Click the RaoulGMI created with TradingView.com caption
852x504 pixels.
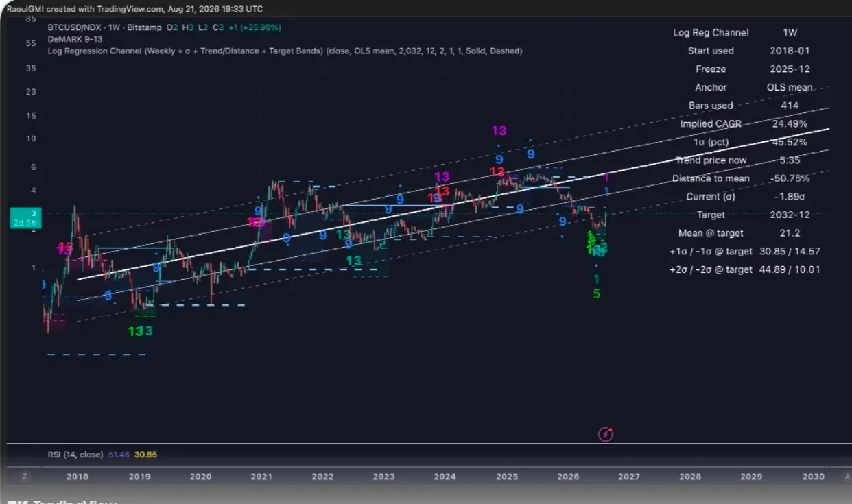click(134, 9)
